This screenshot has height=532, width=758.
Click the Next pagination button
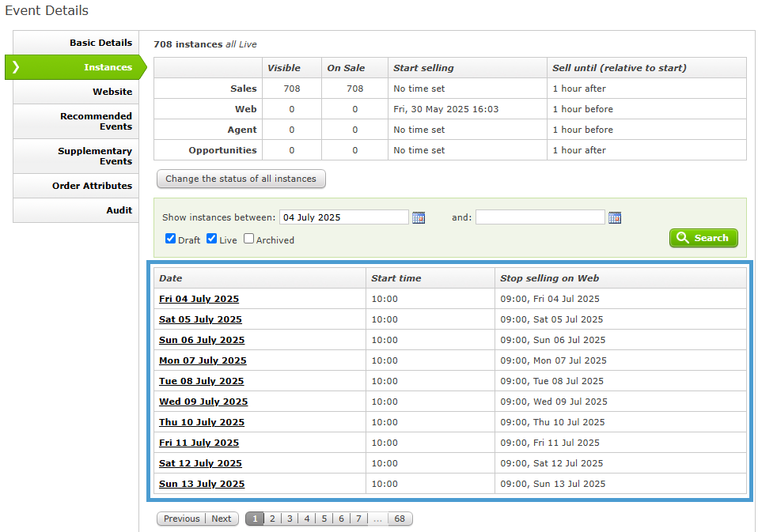(222, 519)
